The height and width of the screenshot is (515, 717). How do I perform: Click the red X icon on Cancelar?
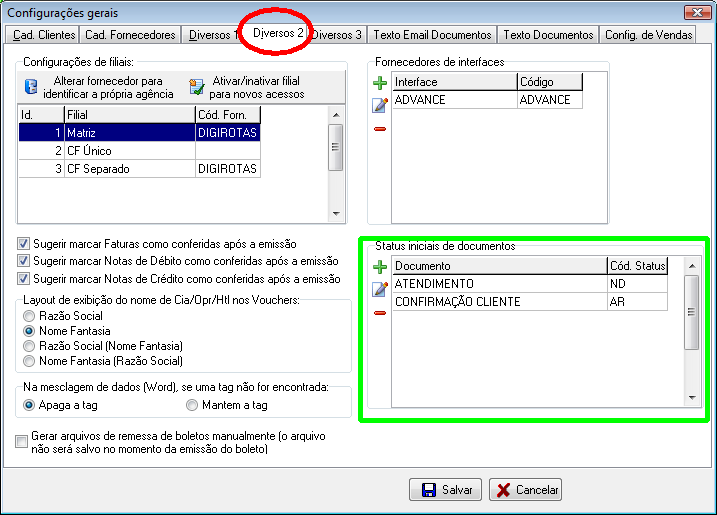click(x=503, y=490)
